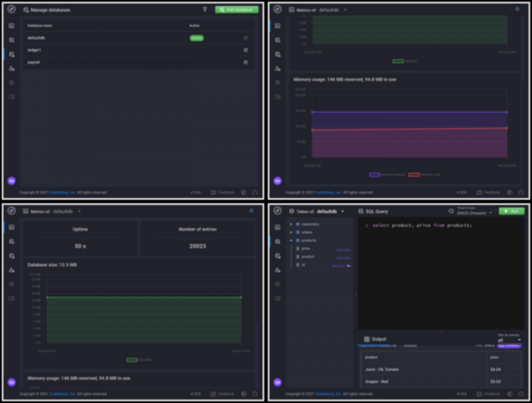Toggle the Memory reserved legend series

(x=374, y=175)
